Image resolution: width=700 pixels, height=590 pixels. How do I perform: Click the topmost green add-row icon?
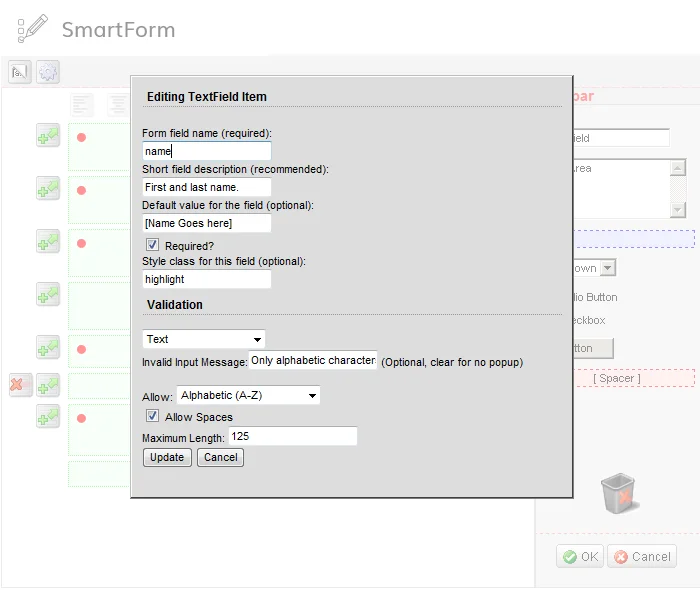coord(48,135)
